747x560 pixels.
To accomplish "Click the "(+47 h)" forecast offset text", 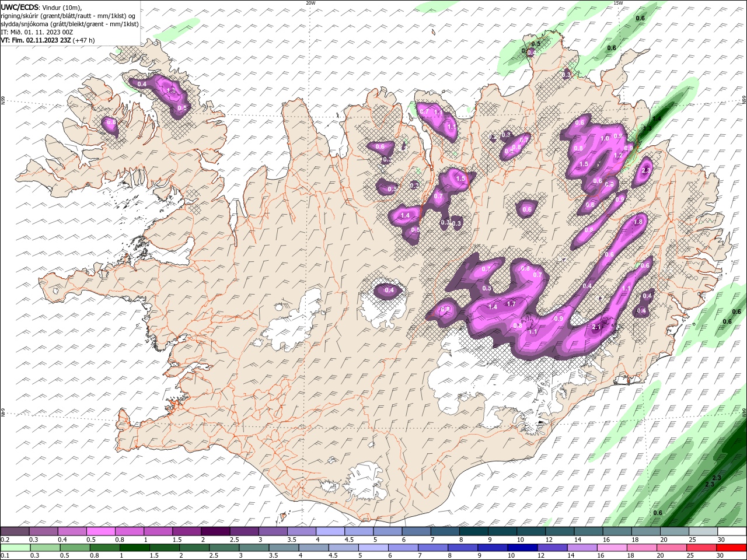I will point(84,40).
